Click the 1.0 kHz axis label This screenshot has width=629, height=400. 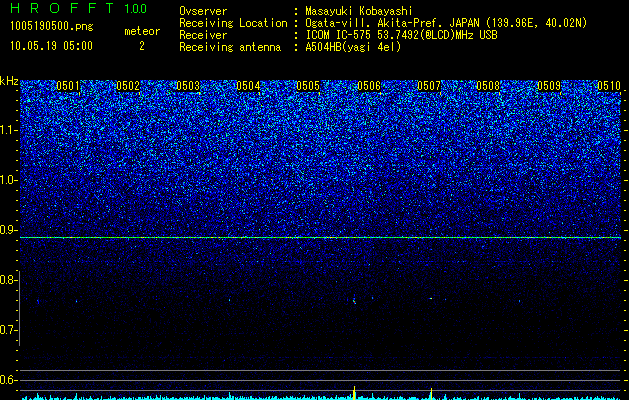click(9, 180)
